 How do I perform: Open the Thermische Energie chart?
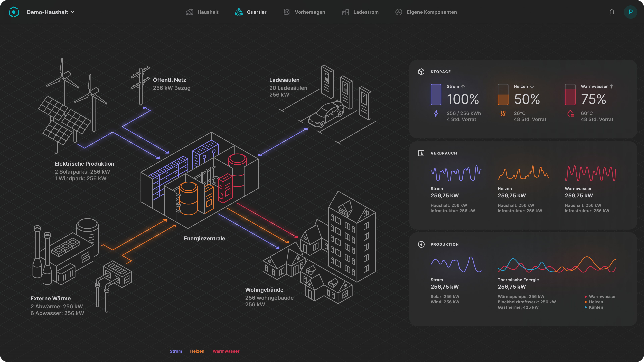click(x=557, y=264)
